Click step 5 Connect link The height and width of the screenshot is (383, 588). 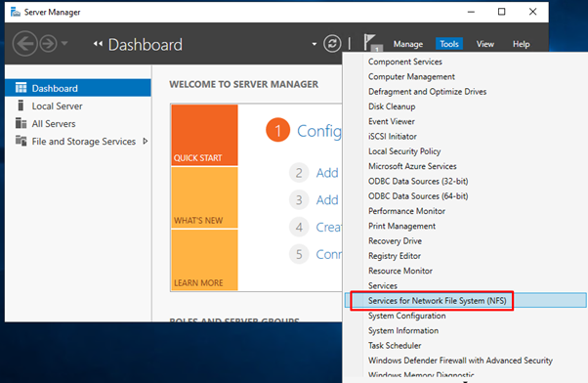click(x=328, y=254)
